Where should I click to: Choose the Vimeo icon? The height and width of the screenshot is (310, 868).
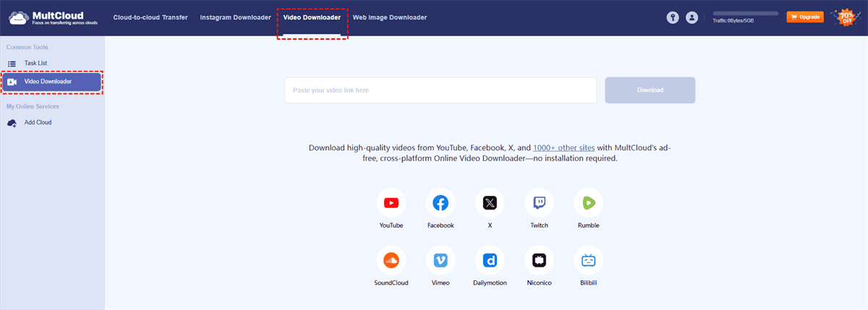pyautogui.click(x=441, y=261)
